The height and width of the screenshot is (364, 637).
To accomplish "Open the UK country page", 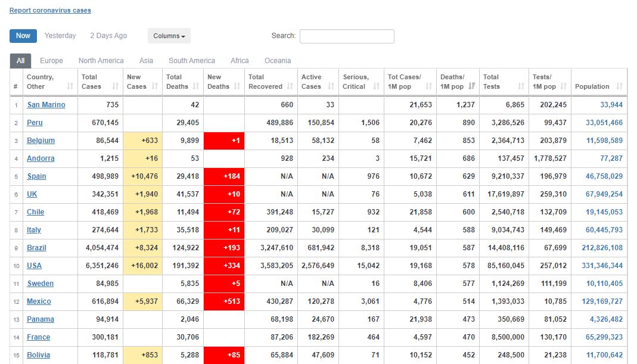I will [x=32, y=194].
